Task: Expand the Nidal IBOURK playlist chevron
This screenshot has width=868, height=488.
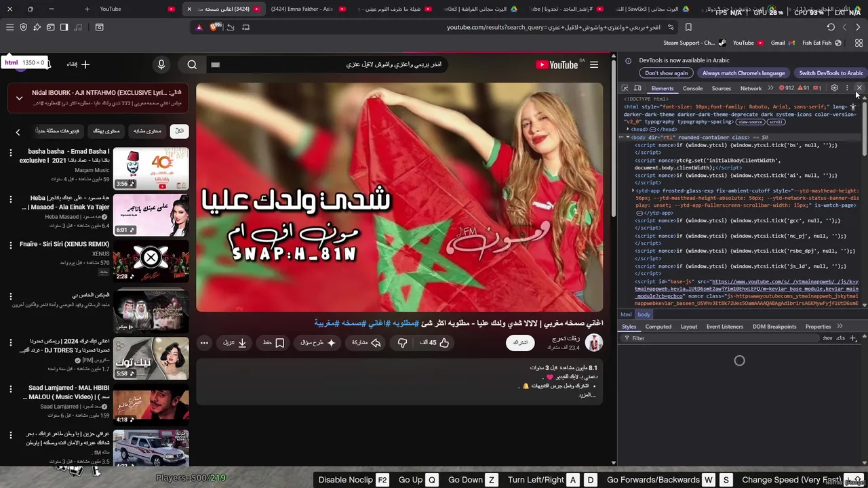Action: click(x=19, y=98)
